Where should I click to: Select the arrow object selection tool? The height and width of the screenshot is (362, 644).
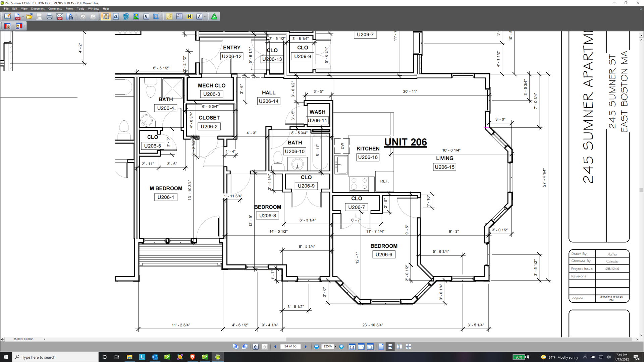click(146, 16)
